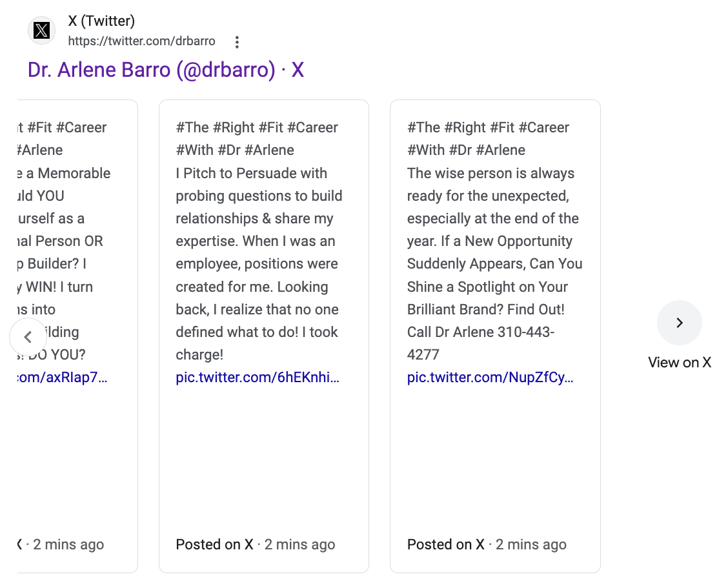Open the partially visible axRIap7 link

click(62, 377)
